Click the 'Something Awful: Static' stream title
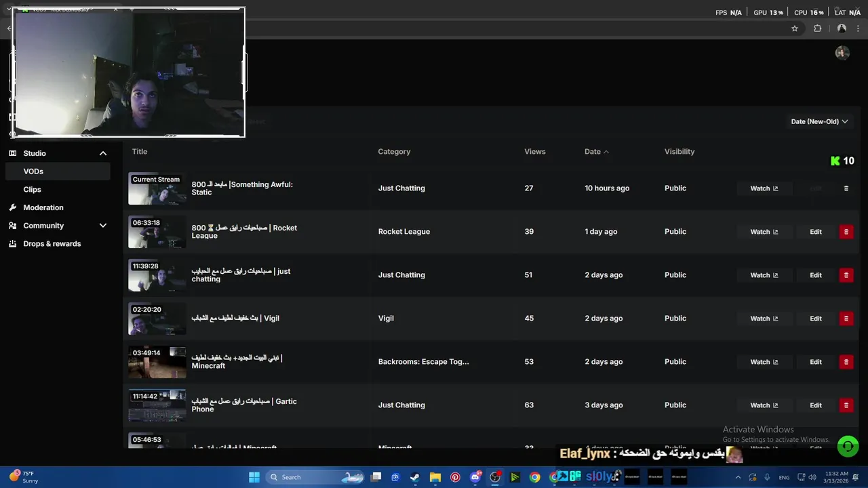This screenshot has width=868, height=488. [242, 188]
